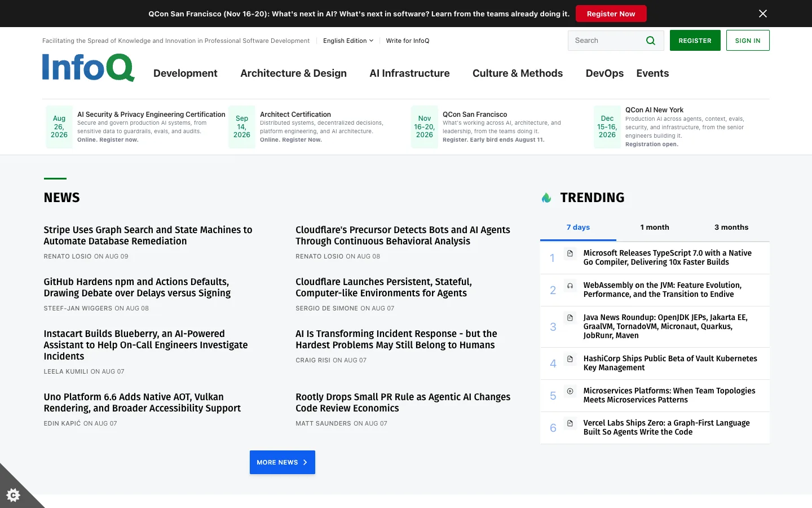Click article icon beside Java News Roundup
Image resolution: width=812 pixels, height=508 pixels.
tap(570, 318)
